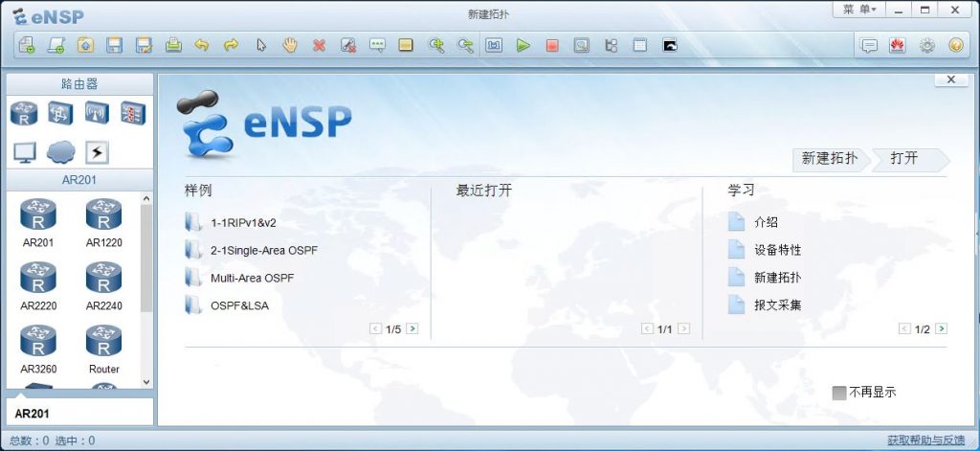Click the Show Grid icon

[x=640, y=45]
